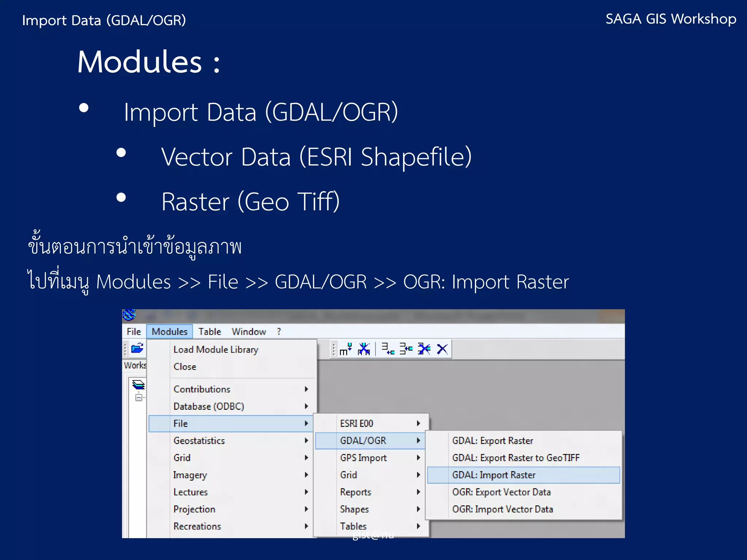
Task: Expand the Lectures submenu
Action: point(231,492)
